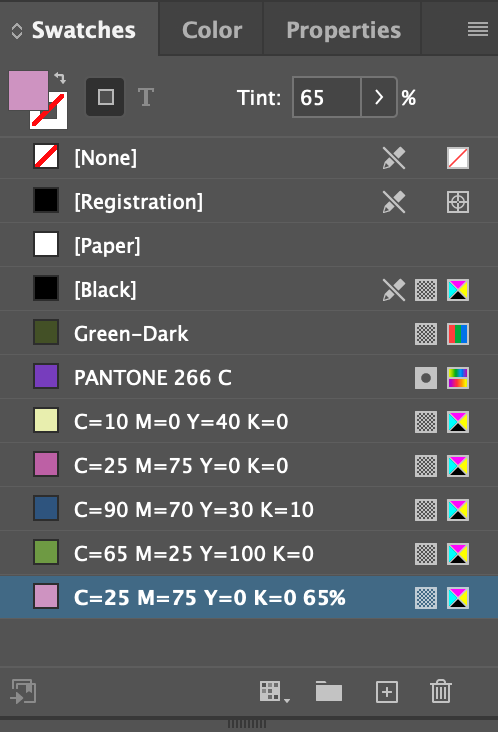
Task: Click the RGB mode icon on Green-Dark
Action: tap(458, 334)
